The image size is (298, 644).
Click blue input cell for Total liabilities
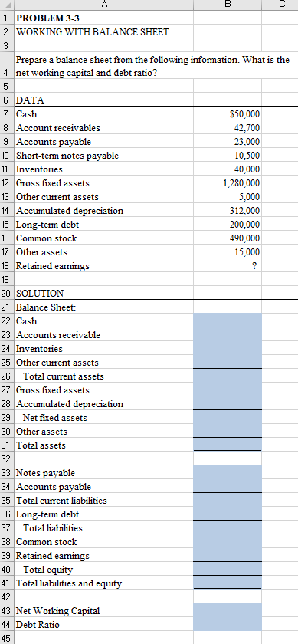228,527
